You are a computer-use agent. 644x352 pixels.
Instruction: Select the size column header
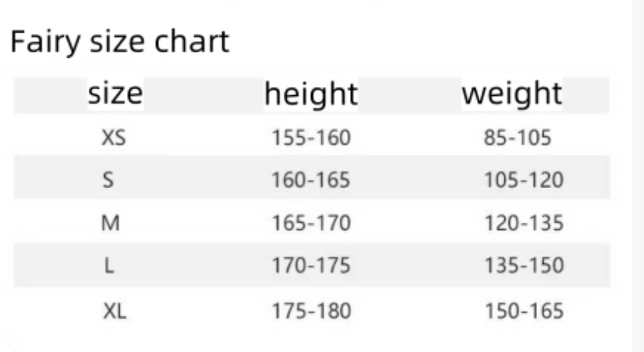coord(115,94)
